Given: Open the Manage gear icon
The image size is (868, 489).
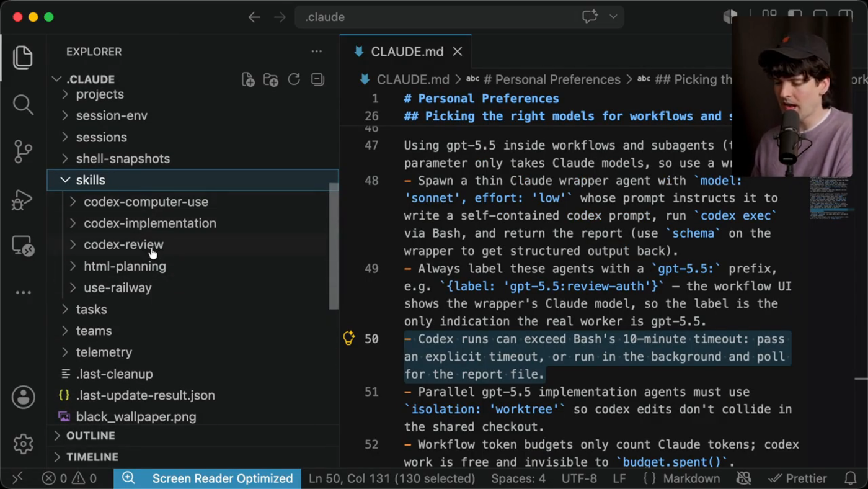Looking at the screenshot, I should (x=23, y=444).
